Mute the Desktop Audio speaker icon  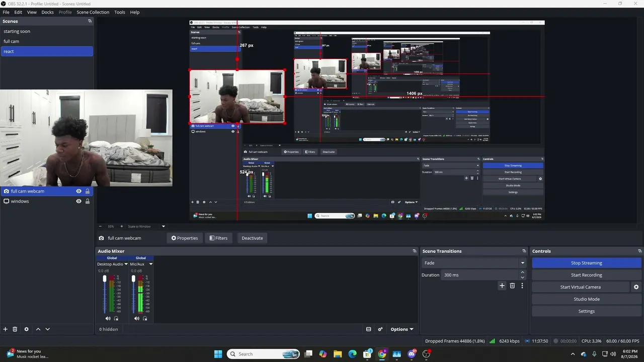click(108, 318)
